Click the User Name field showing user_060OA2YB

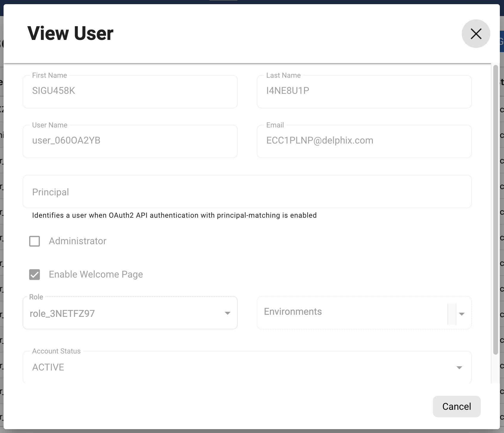[x=130, y=141]
